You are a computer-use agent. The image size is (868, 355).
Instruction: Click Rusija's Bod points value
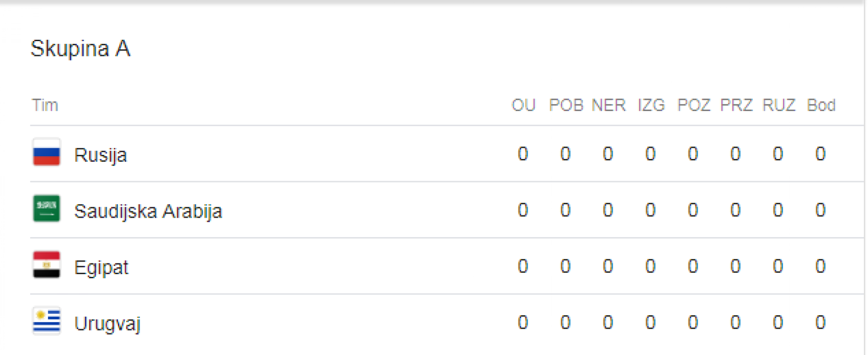(x=820, y=153)
